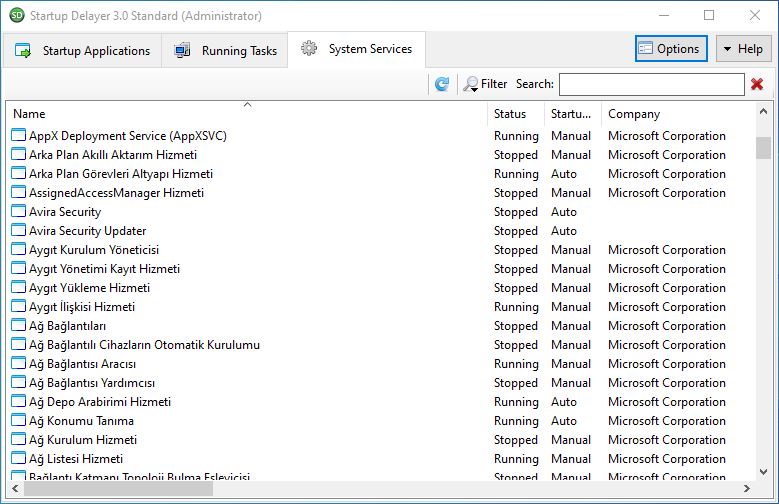Click icon of Ağ Bağlantısı Yardımcısı
The width and height of the screenshot is (779, 504).
click(x=18, y=382)
